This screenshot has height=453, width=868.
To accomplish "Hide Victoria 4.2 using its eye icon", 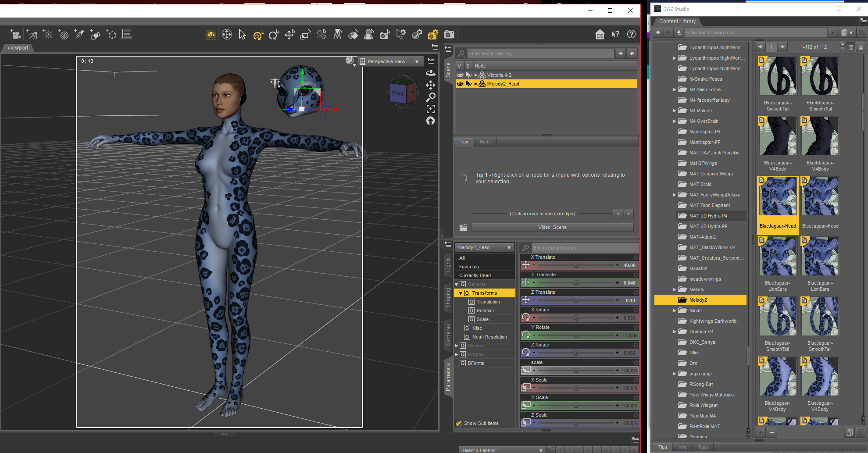I will [460, 75].
